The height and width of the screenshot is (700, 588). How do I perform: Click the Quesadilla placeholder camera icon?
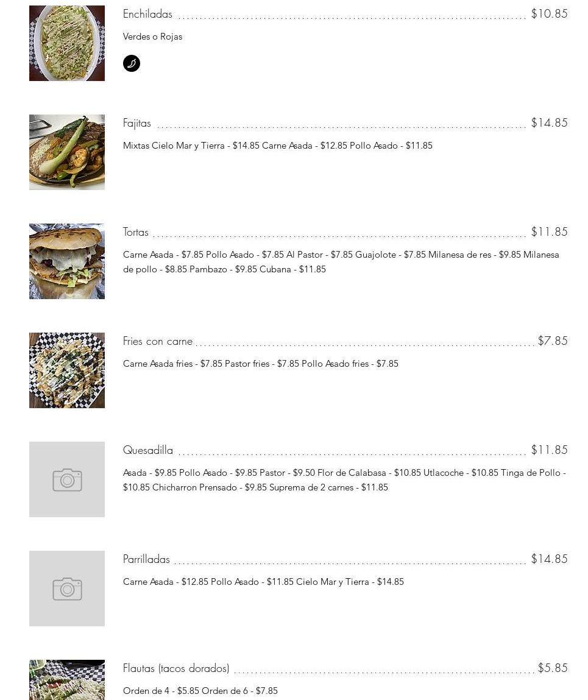coord(67,480)
